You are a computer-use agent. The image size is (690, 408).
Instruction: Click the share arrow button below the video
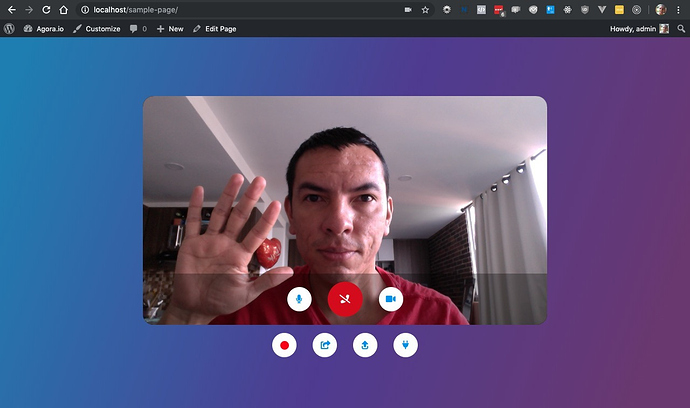click(x=325, y=345)
